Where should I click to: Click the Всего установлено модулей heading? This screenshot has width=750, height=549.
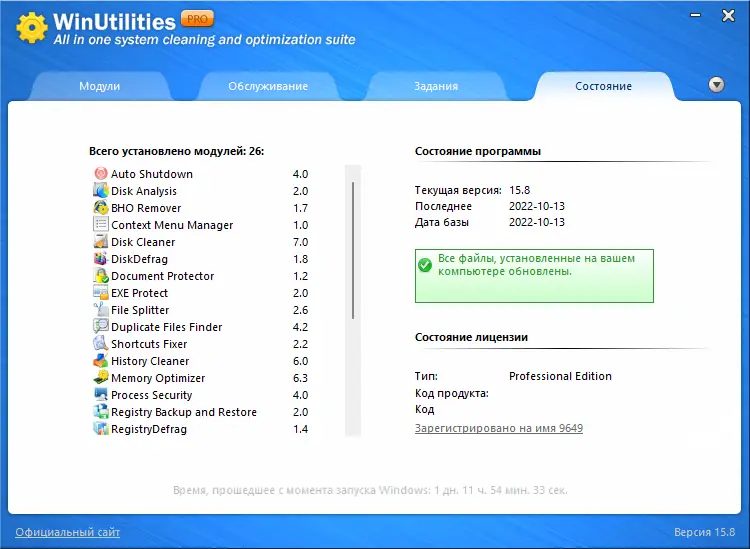(176, 151)
